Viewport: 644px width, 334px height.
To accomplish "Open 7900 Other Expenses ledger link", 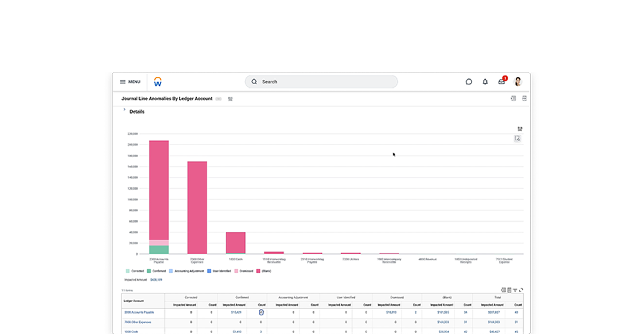I will pyautogui.click(x=138, y=322).
